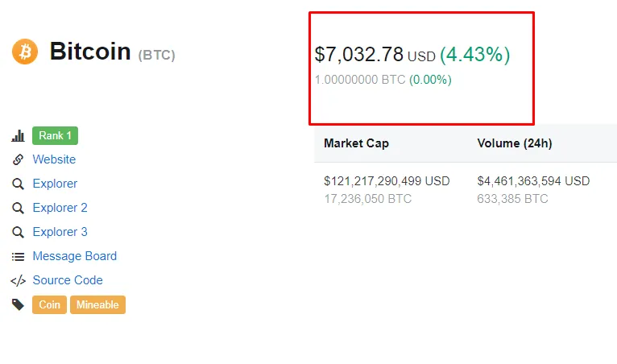Click the $7,032.78 price value

click(359, 54)
